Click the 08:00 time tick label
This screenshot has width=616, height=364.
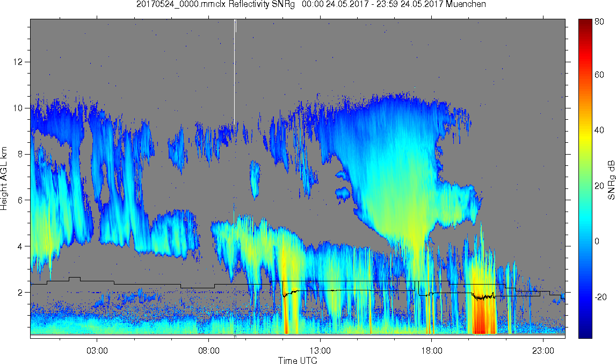208,351
